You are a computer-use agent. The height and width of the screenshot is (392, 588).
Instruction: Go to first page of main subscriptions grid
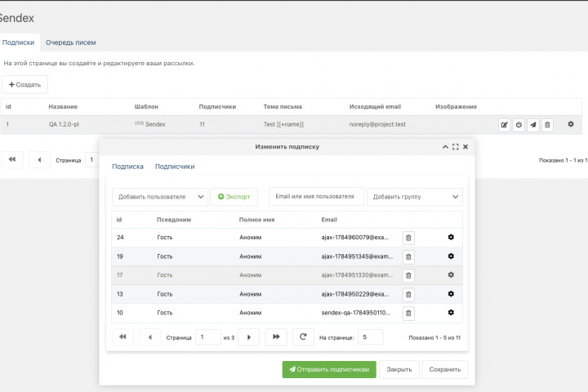(12, 160)
